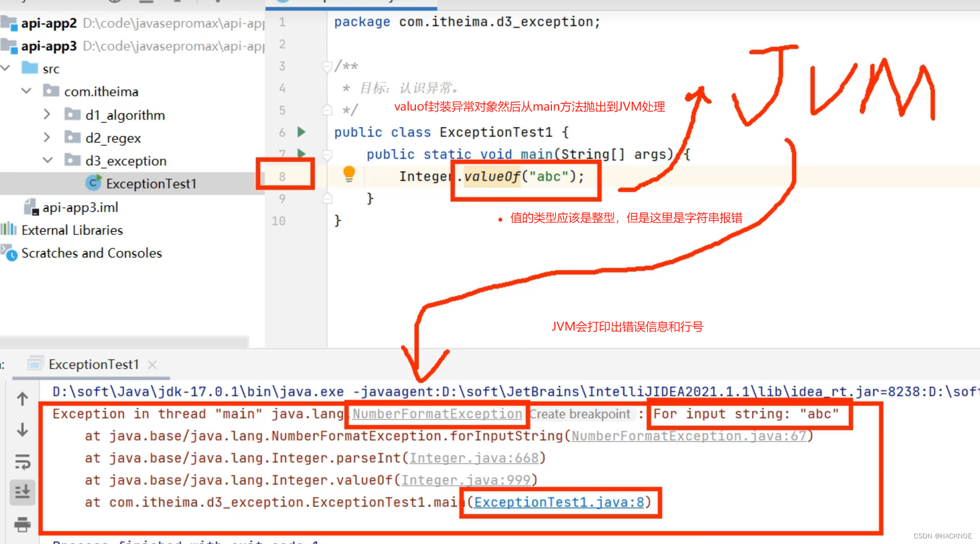
Task: Click line number 10 in gutter
Action: click(x=279, y=221)
